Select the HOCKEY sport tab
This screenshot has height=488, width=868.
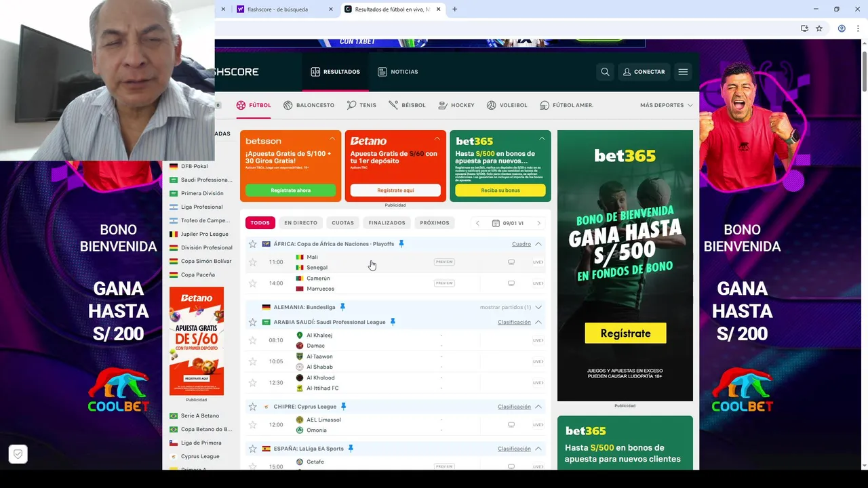click(456, 105)
